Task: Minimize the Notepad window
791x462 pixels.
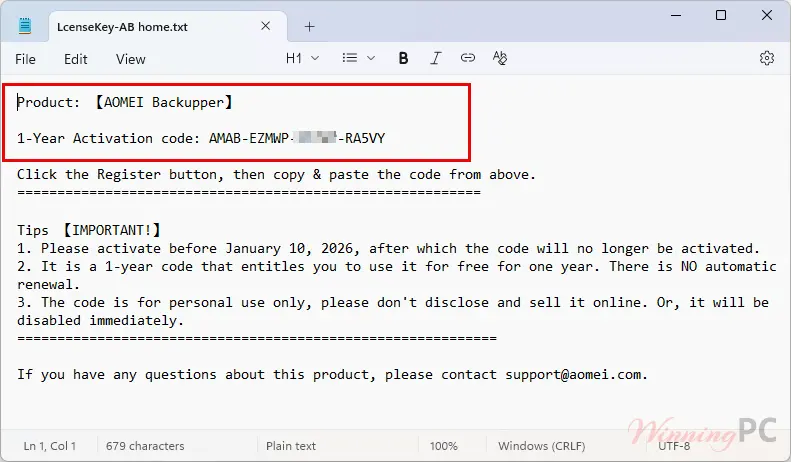Action: (676, 15)
